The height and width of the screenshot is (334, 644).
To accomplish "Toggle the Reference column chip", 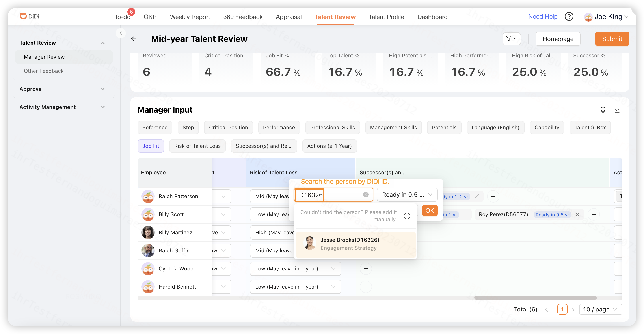I will point(155,127).
